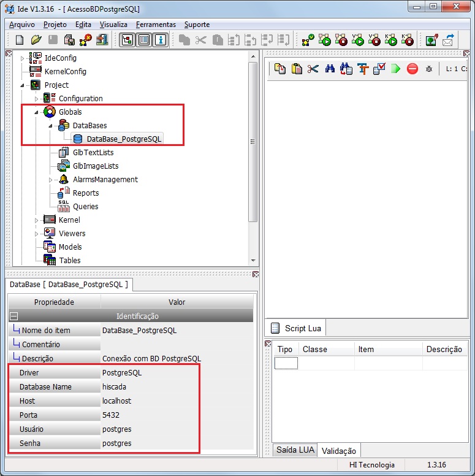
Task: Click the send mail envelope icon
Action: pyautogui.click(x=448, y=40)
